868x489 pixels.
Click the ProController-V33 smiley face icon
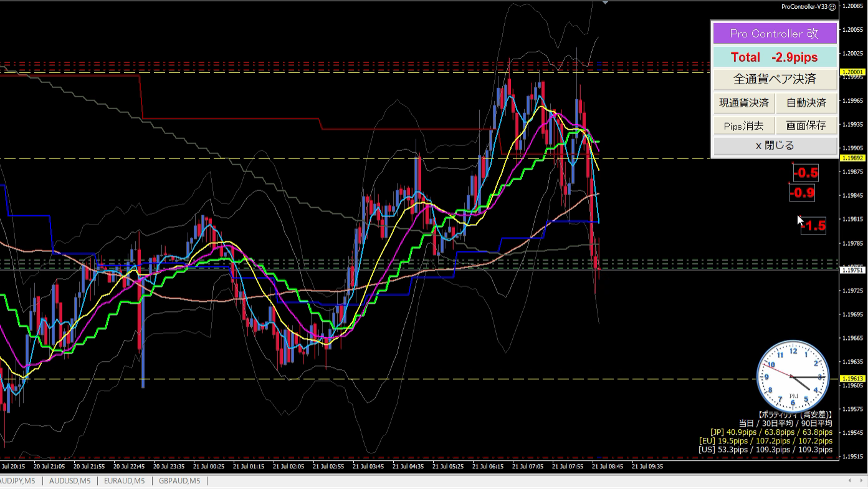click(833, 6)
